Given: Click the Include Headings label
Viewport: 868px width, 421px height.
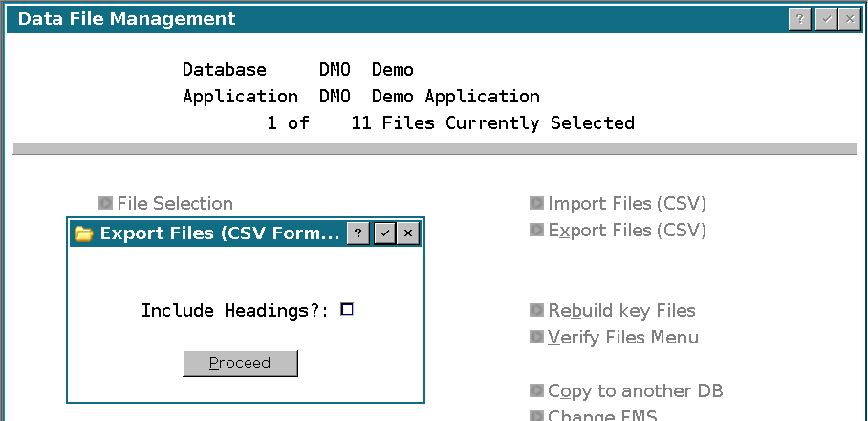Looking at the screenshot, I should pos(235,311).
